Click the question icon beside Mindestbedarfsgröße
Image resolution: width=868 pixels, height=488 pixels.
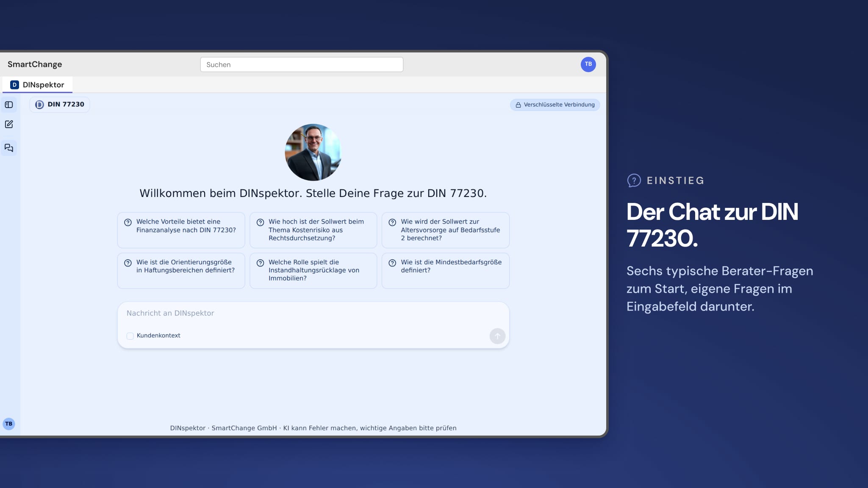(392, 263)
